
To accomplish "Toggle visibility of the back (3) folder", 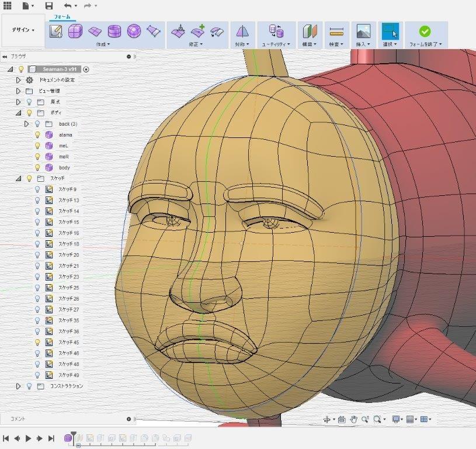I will click(x=37, y=123).
